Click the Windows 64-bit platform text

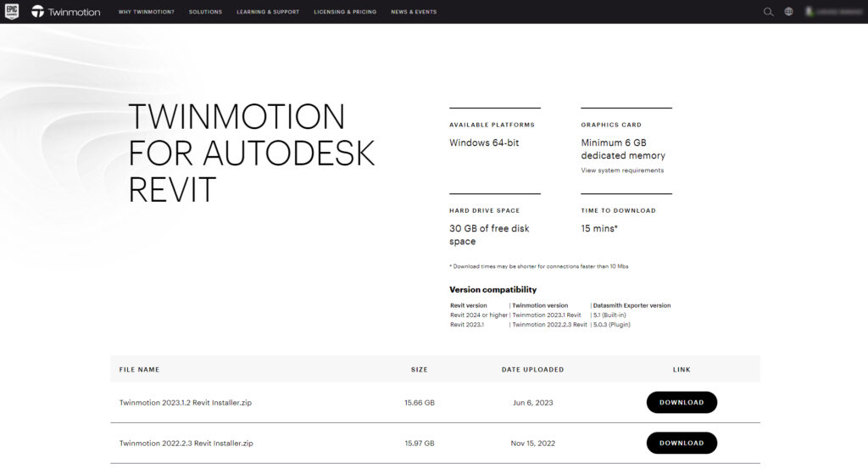click(x=484, y=142)
